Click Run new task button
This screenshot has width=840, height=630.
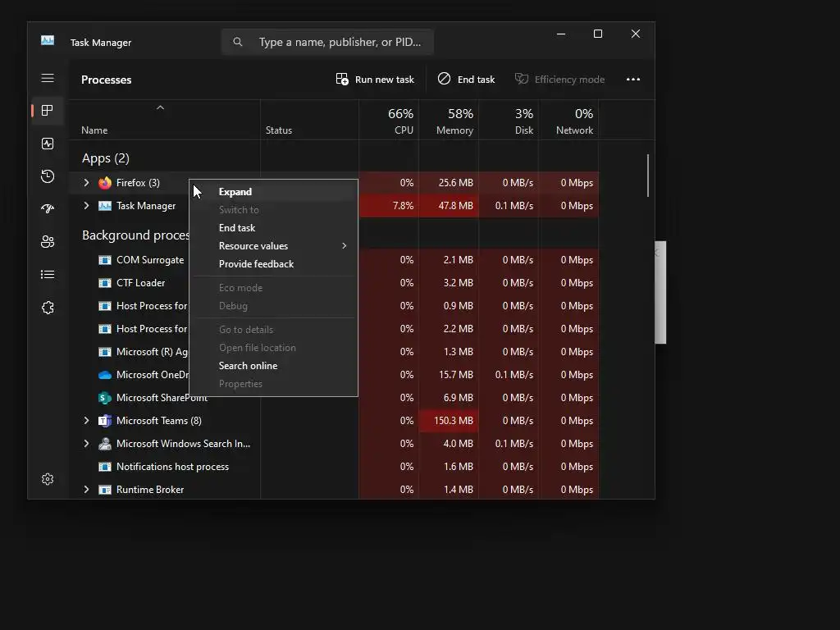375,80
